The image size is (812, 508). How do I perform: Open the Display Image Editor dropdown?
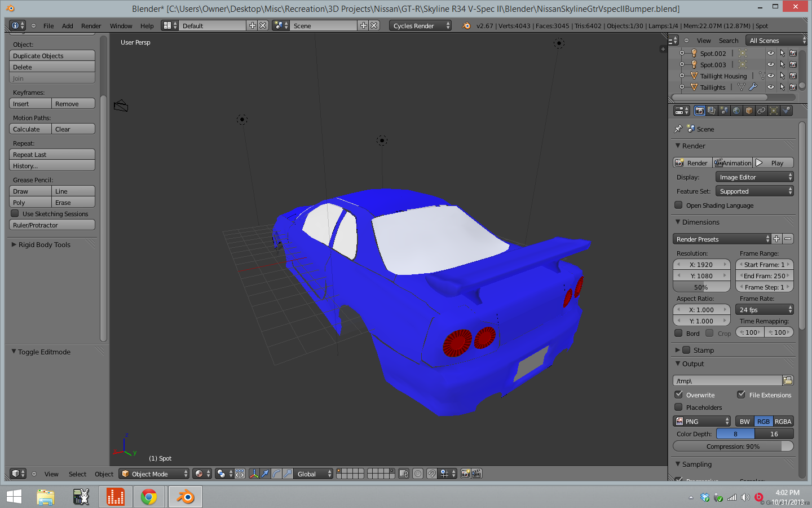pyautogui.click(x=754, y=177)
